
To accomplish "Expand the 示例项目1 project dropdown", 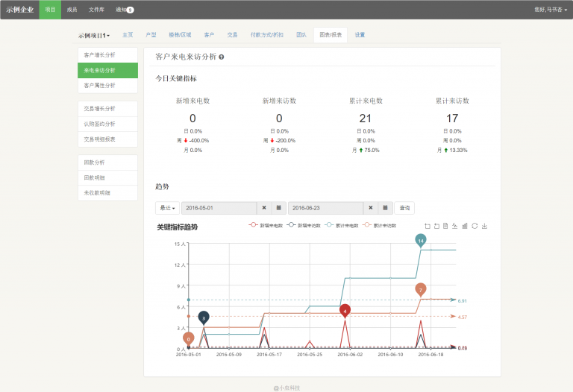I will (94, 35).
